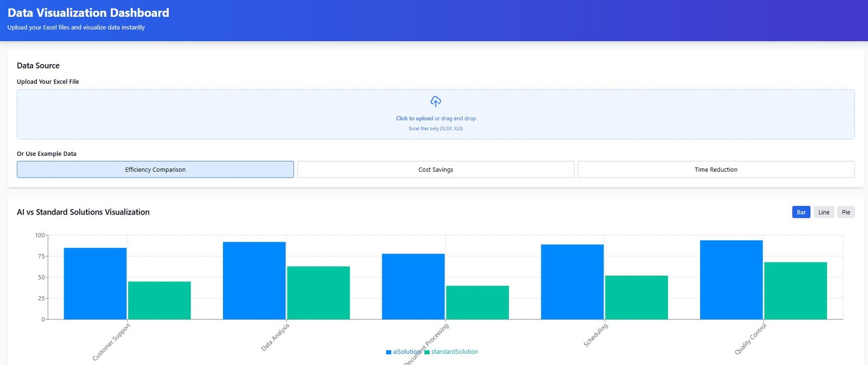Click the green Scheduling bar
The image size is (868, 365).
pos(636,298)
